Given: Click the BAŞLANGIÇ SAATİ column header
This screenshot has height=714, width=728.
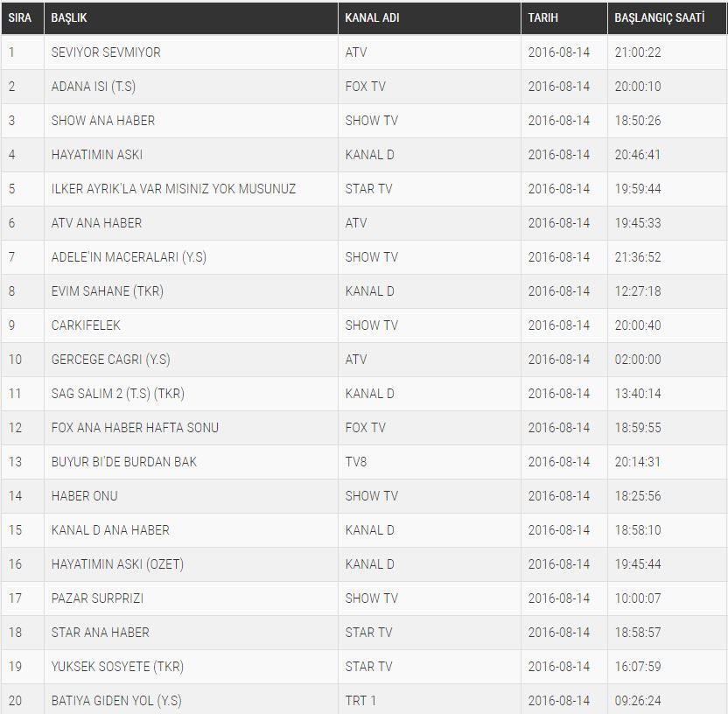Looking at the screenshot, I should tap(659, 17).
